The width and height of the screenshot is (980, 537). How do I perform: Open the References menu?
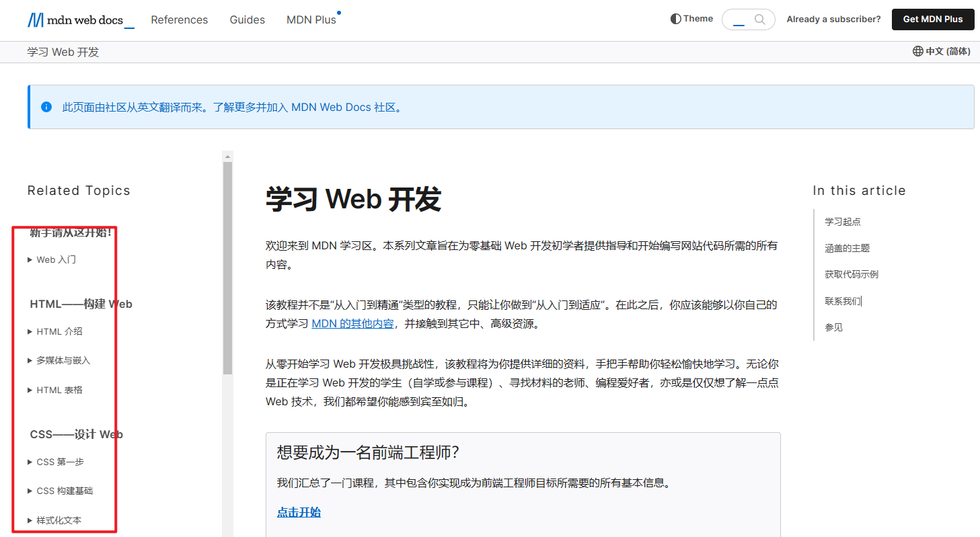(179, 19)
